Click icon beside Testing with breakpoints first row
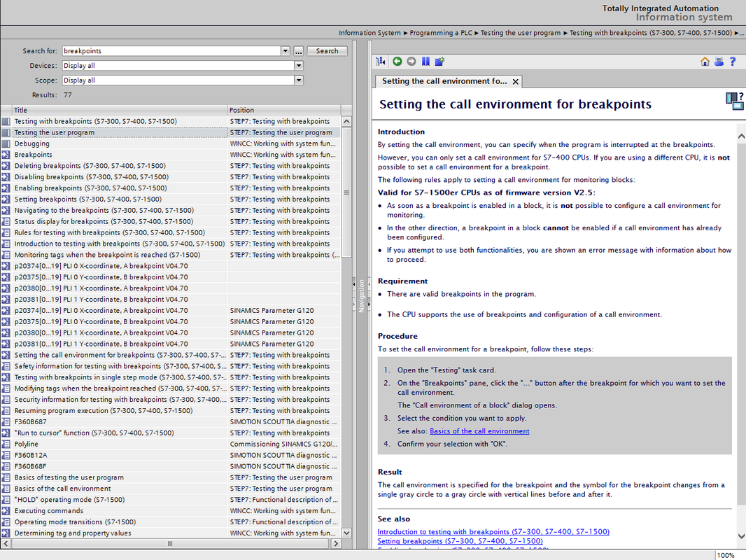The width and height of the screenshot is (746, 560). [6, 121]
